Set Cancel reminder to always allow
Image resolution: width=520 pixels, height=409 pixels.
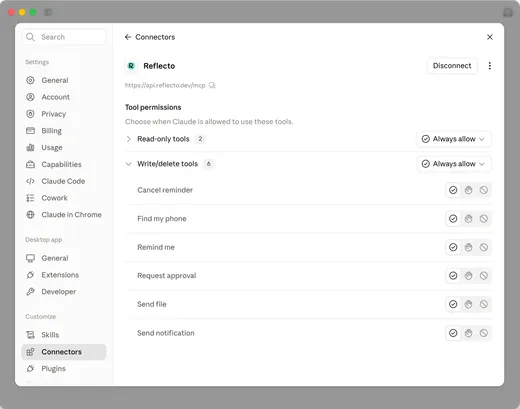[x=453, y=190]
